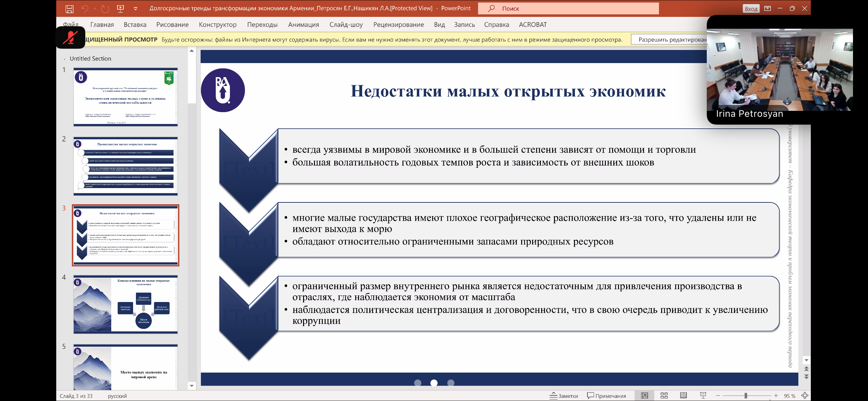Switch to Slide Sorter view icon
868x401 pixels.
[x=664, y=396]
